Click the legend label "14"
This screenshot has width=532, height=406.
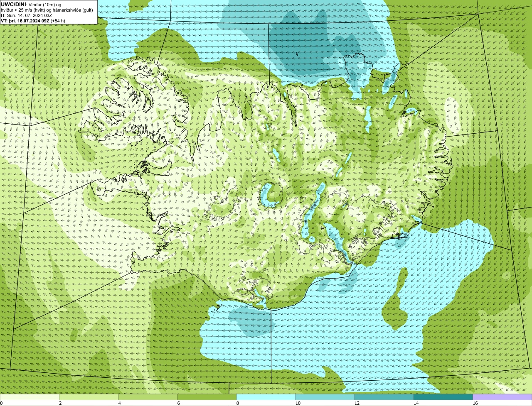pyautogui.click(x=416, y=403)
